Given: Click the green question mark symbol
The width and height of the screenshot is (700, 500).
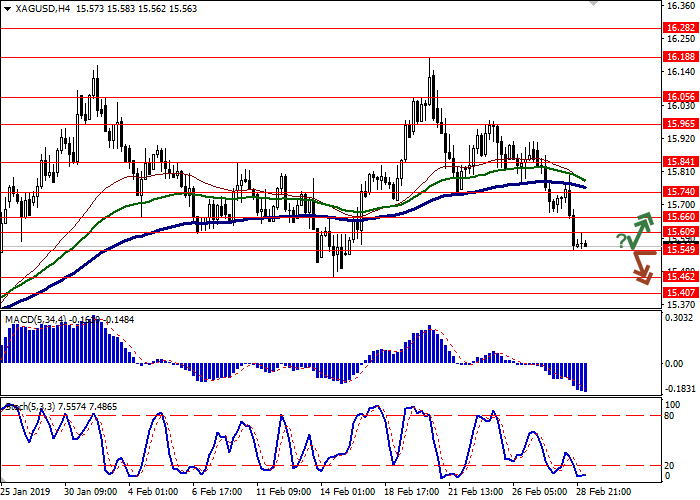Looking at the screenshot, I should [621, 241].
